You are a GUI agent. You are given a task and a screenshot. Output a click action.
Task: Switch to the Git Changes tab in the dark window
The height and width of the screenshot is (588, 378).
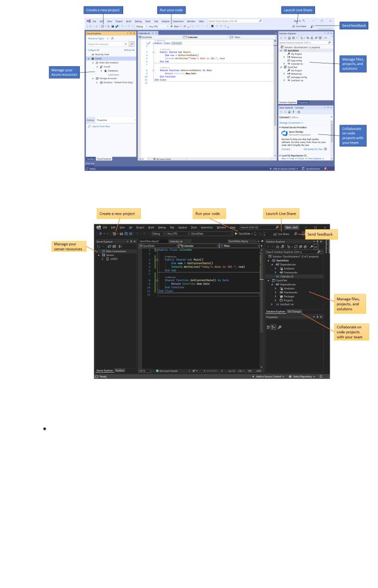pos(294,312)
